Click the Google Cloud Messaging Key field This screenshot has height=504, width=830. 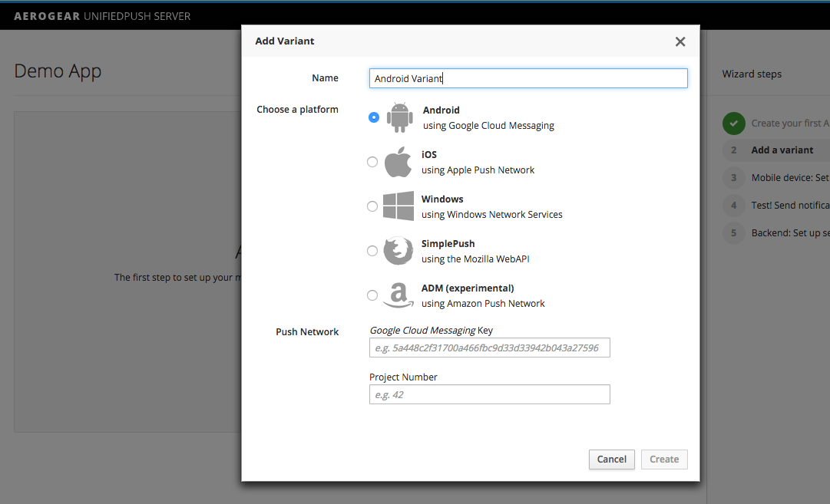pos(489,348)
